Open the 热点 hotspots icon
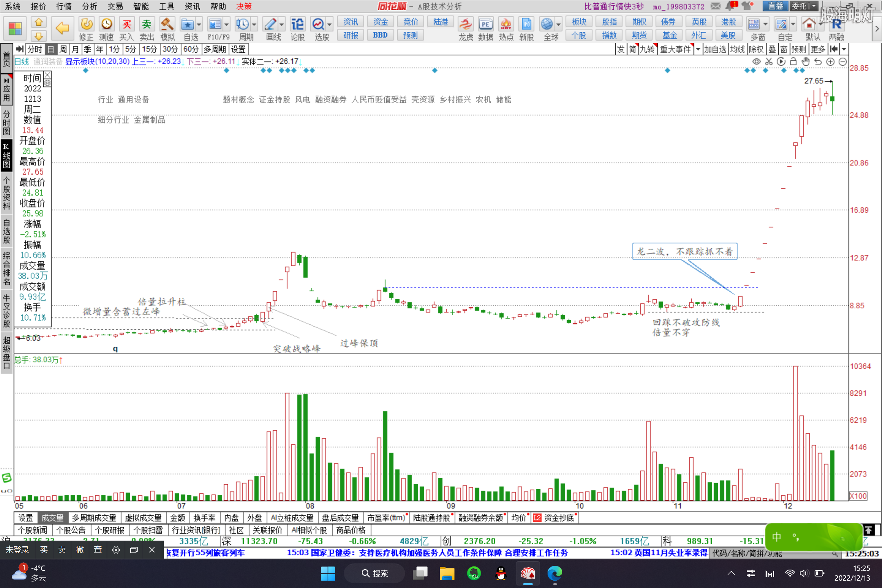Viewport: 882px width, 588px height. tap(506, 29)
